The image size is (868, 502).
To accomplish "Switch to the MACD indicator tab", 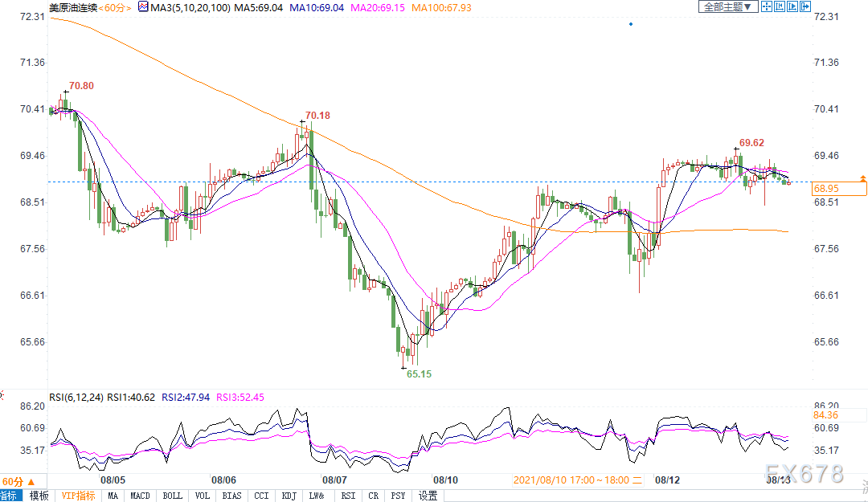I will pyautogui.click(x=141, y=496).
